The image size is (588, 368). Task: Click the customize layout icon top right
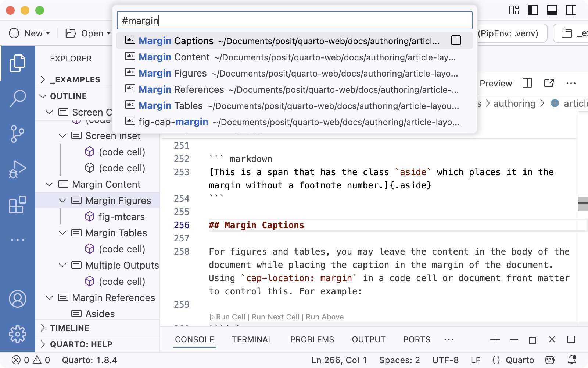[x=514, y=10]
